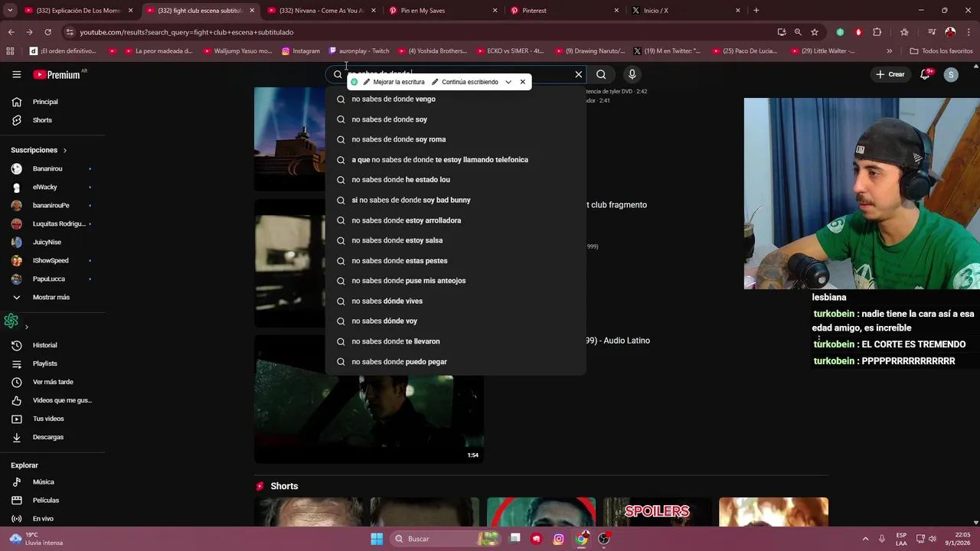Click Continúa escribiendo option
The height and width of the screenshot is (551, 980).
coord(465,82)
